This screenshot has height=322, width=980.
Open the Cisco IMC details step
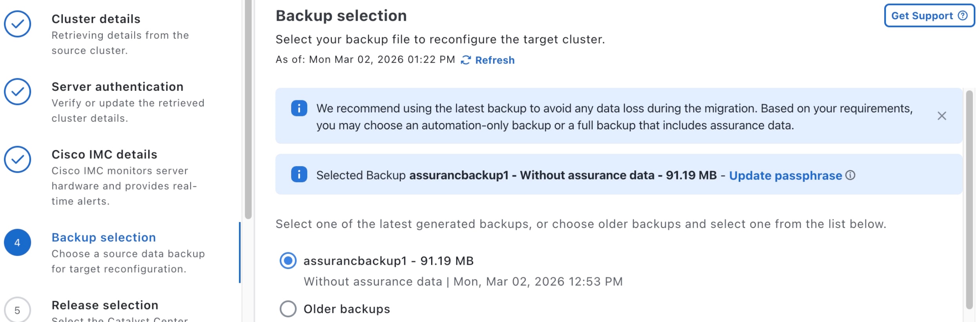tap(104, 154)
